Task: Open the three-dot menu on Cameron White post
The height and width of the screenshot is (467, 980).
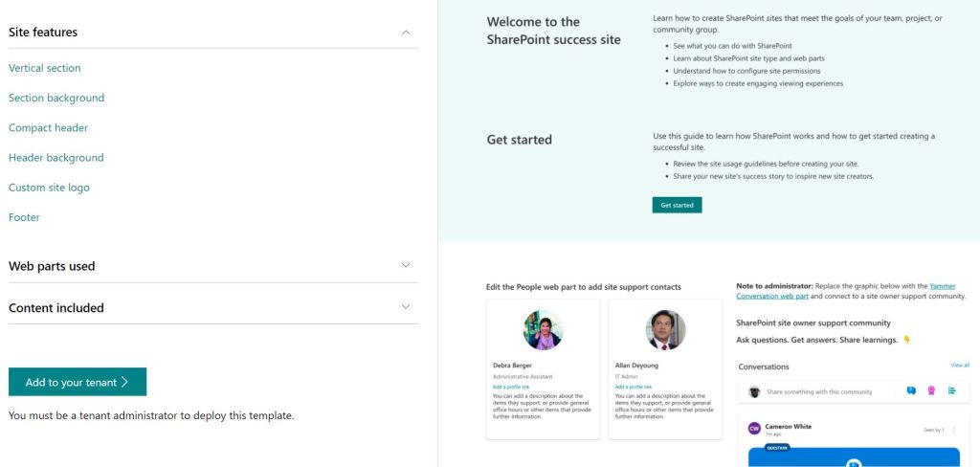Action: [953, 431]
